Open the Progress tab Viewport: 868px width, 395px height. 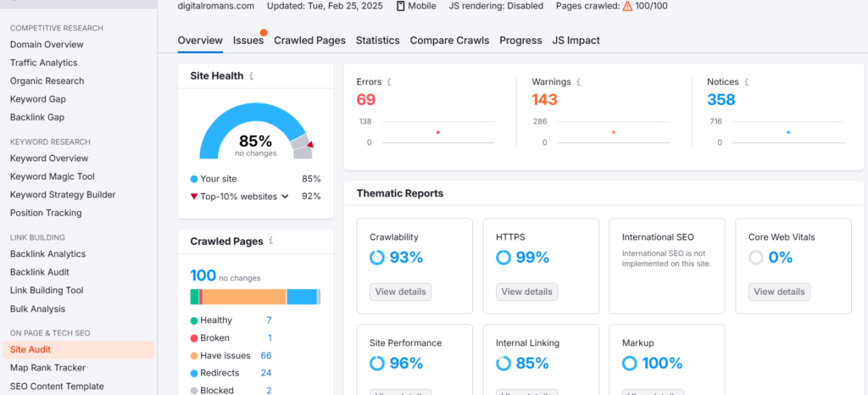tap(520, 41)
